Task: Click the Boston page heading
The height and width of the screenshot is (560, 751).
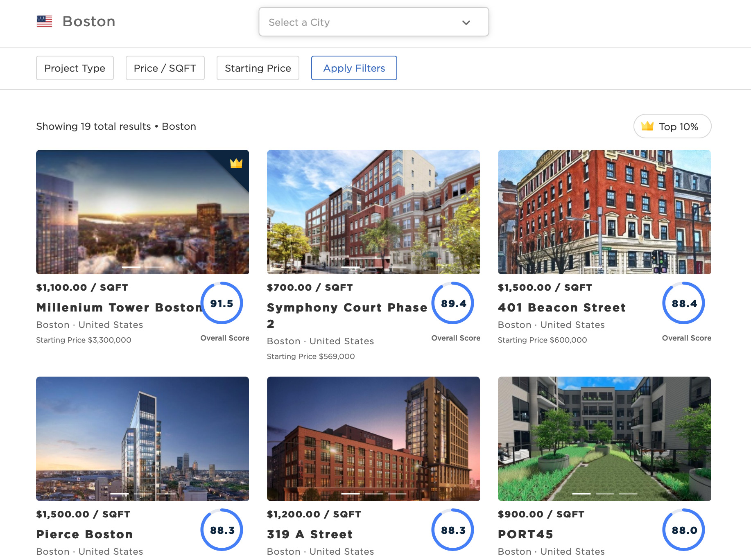Action: click(x=89, y=21)
